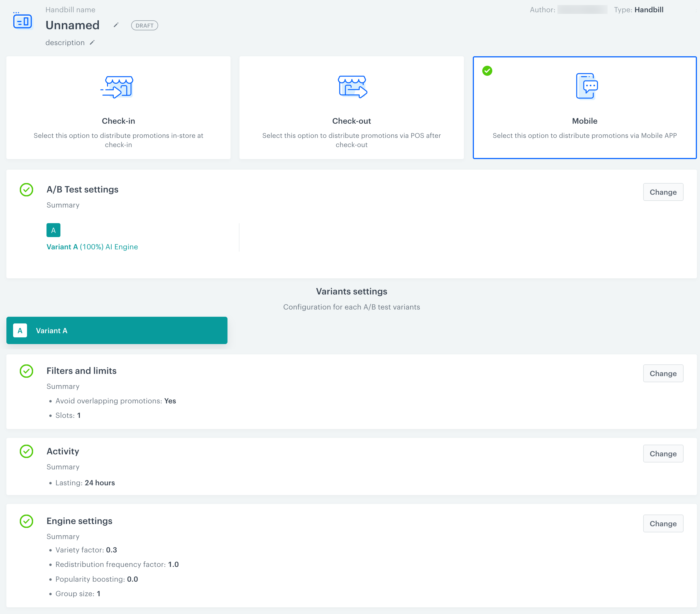The height and width of the screenshot is (614, 700).
Task: Click the DRAFT status badge
Action: 144,25
